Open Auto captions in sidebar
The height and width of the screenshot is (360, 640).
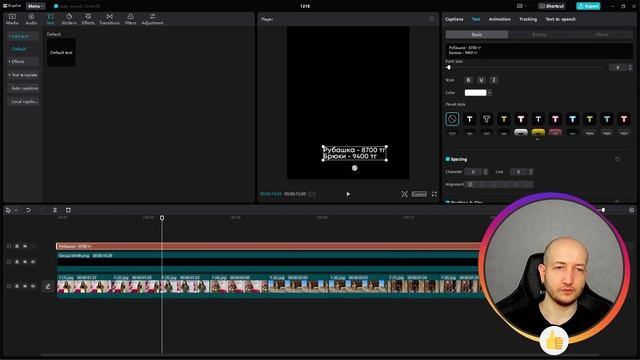(x=23, y=89)
